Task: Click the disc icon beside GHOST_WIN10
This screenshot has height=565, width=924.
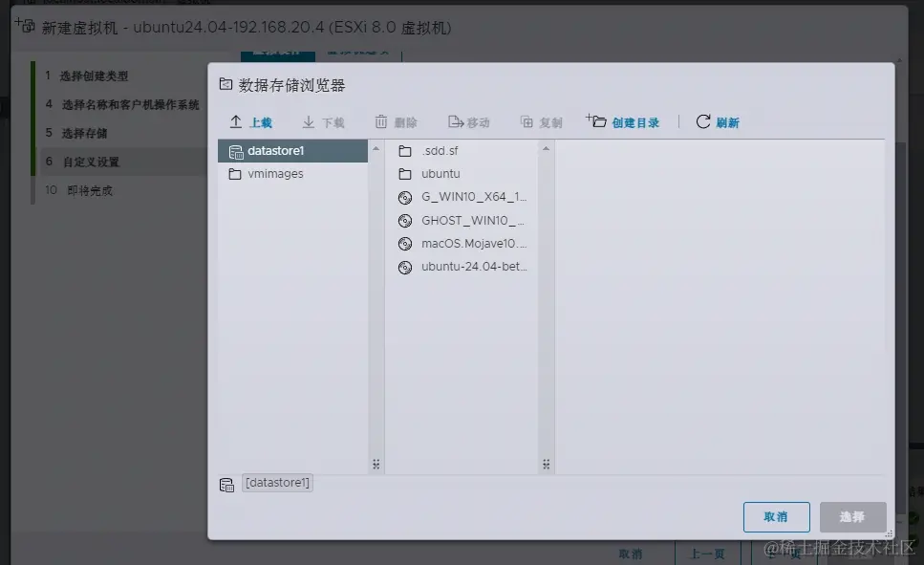Action: pyautogui.click(x=405, y=221)
